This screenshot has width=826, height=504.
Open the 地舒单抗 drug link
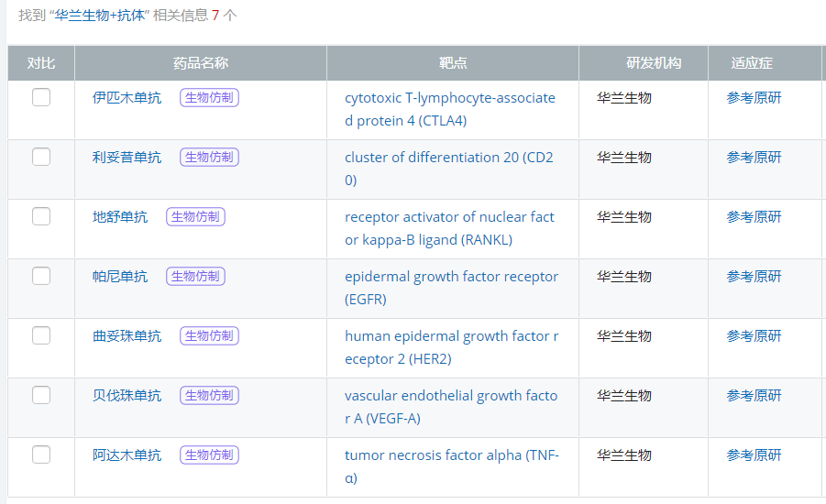coord(120,217)
